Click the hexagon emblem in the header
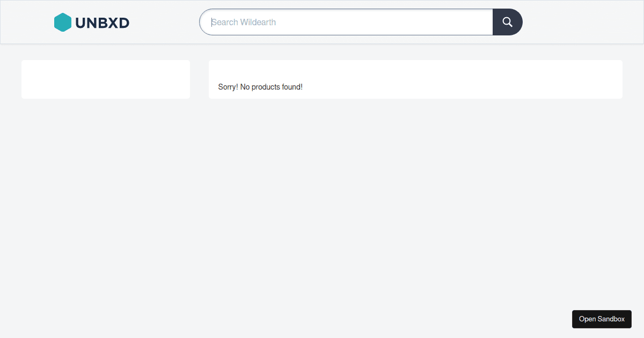 62,22
